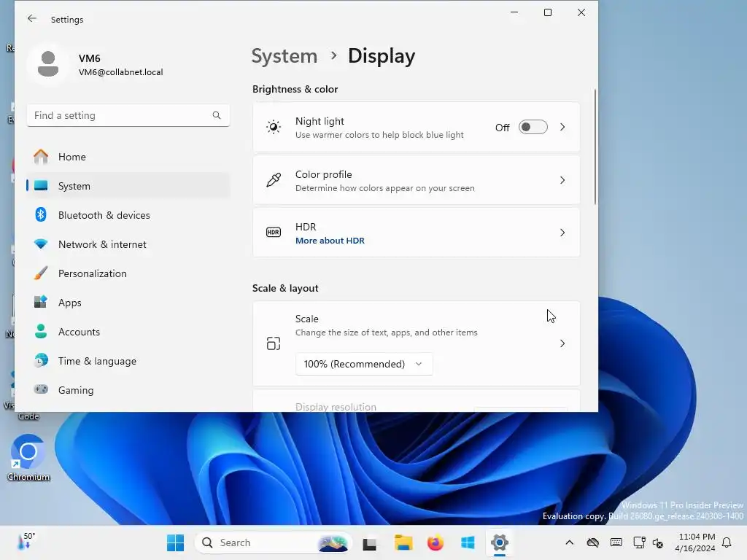Click the Night light setting row title
The height and width of the screenshot is (560, 747).
(x=320, y=122)
